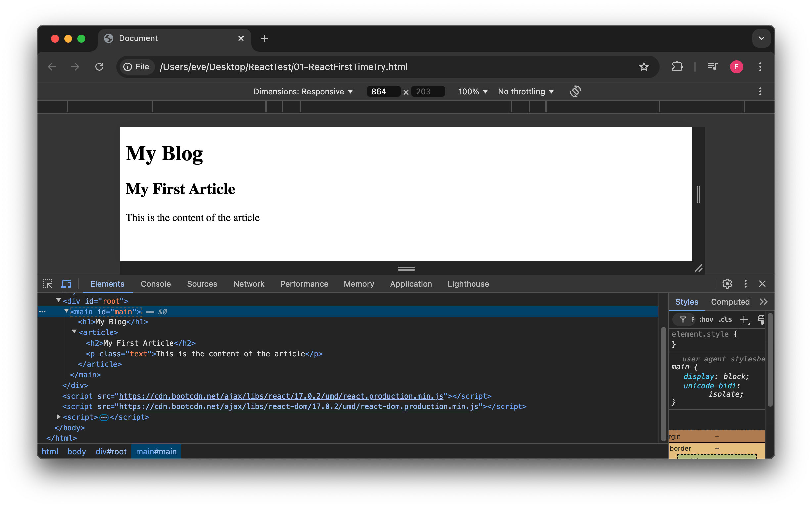This screenshot has width=812, height=508.
Task: Open DevTools settings gear
Action: coord(727,284)
